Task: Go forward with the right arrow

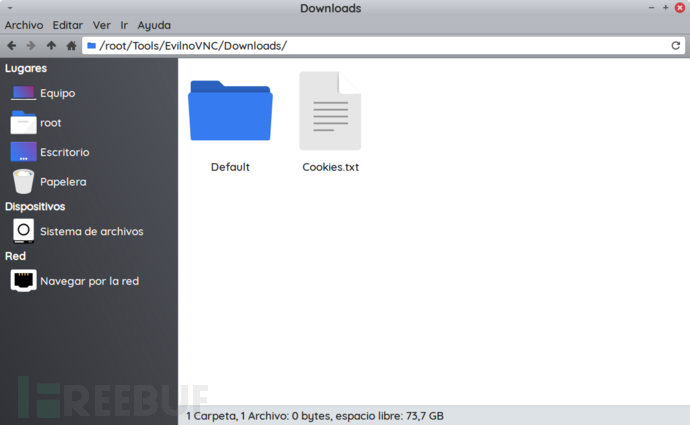Action: click(31, 45)
